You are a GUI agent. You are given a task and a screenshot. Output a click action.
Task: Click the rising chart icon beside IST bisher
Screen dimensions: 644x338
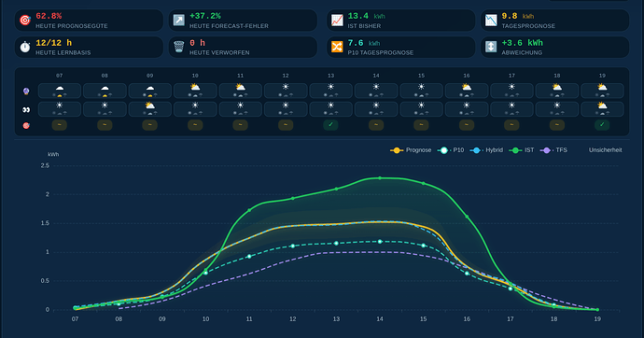coord(337,21)
